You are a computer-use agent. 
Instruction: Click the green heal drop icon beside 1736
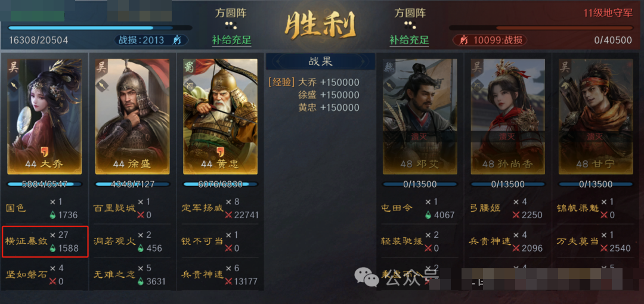[52, 215]
